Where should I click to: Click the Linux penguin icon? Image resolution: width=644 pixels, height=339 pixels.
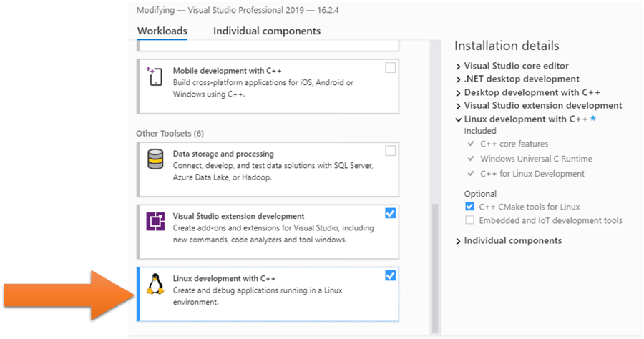click(x=155, y=285)
